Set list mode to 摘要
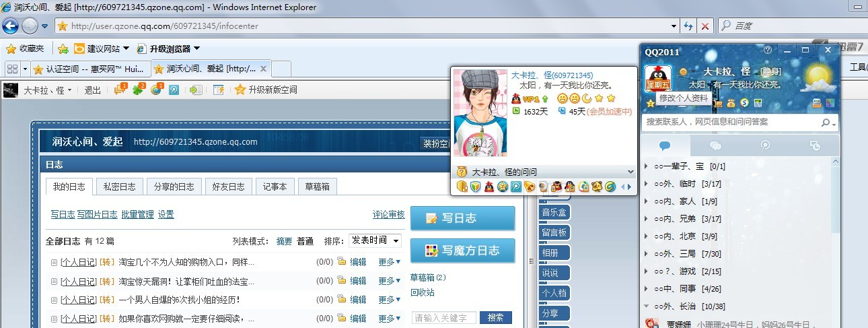 click(284, 241)
